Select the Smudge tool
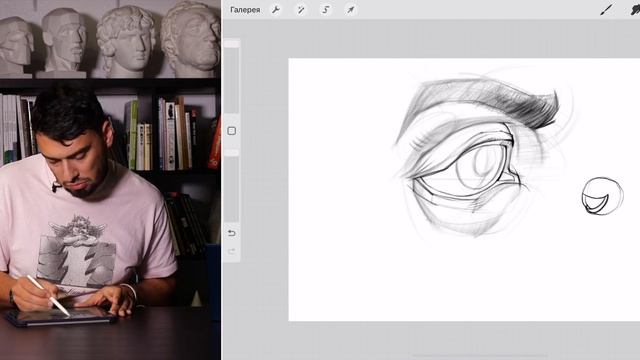640x360 pixels. pyautogui.click(x=635, y=10)
